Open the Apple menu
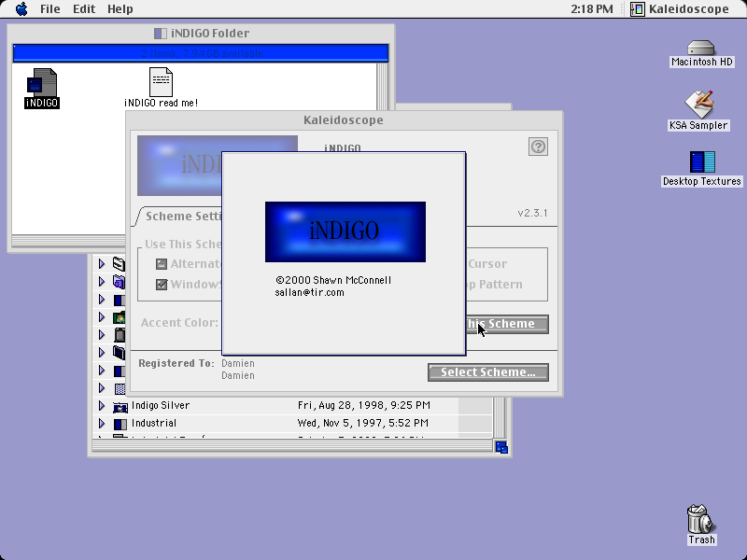 coord(21,9)
